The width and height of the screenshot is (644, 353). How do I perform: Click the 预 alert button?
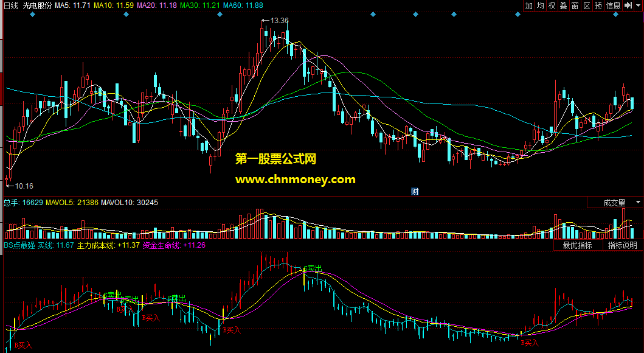(x=598, y=5)
